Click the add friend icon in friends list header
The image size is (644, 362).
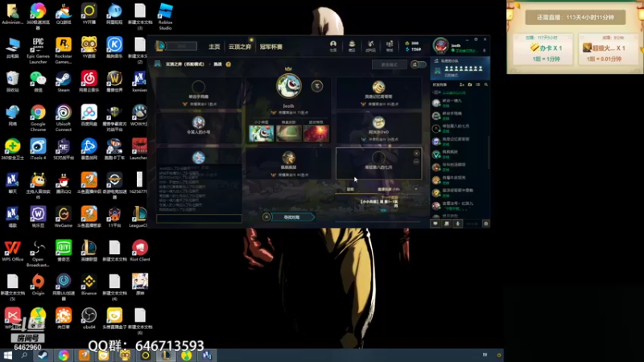[x=461, y=84]
